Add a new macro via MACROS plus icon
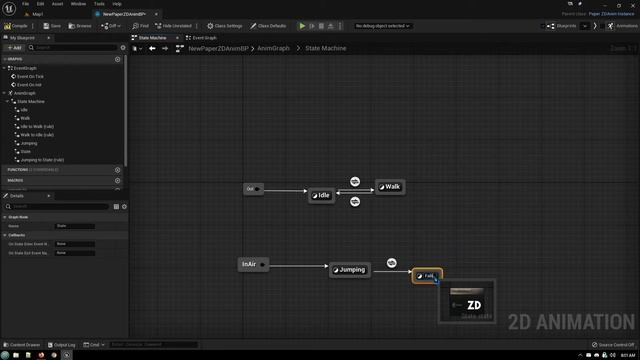This screenshot has width=640, height=360. tap(118, 180)
